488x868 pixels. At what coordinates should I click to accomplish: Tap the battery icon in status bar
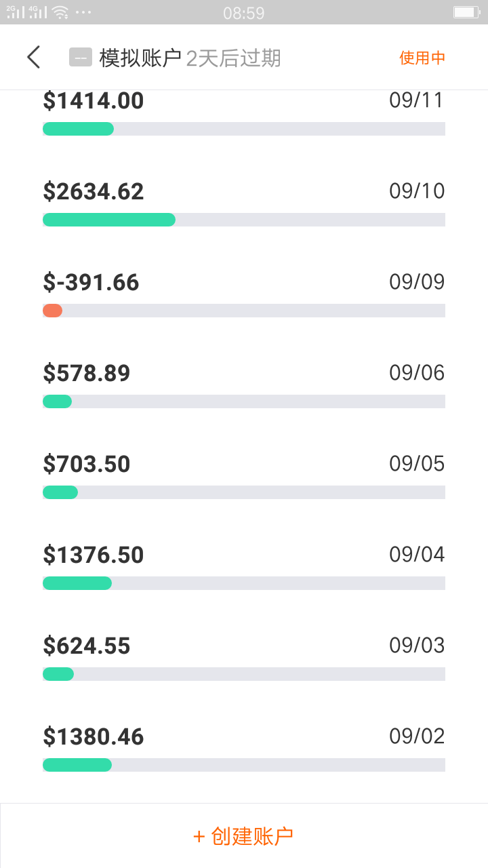[x=466, y=12]
